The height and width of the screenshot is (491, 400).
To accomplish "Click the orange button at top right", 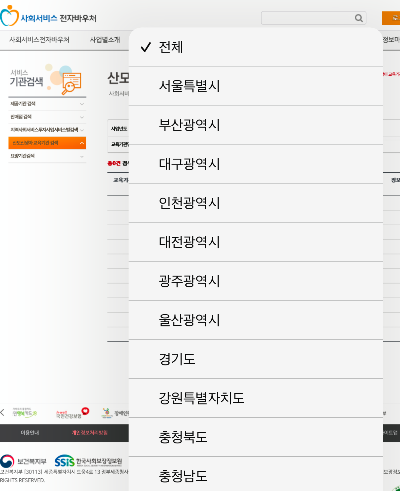I will (x=391, y=18).
